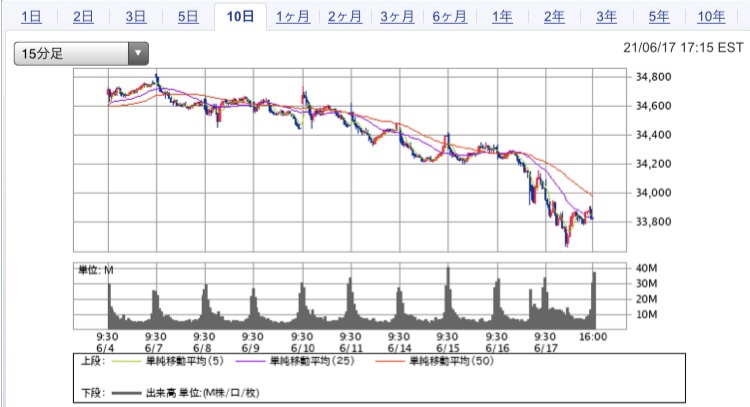Click the last volume bar at 16:00
Viewport: 750px width, 407px height.
[594, 300]
